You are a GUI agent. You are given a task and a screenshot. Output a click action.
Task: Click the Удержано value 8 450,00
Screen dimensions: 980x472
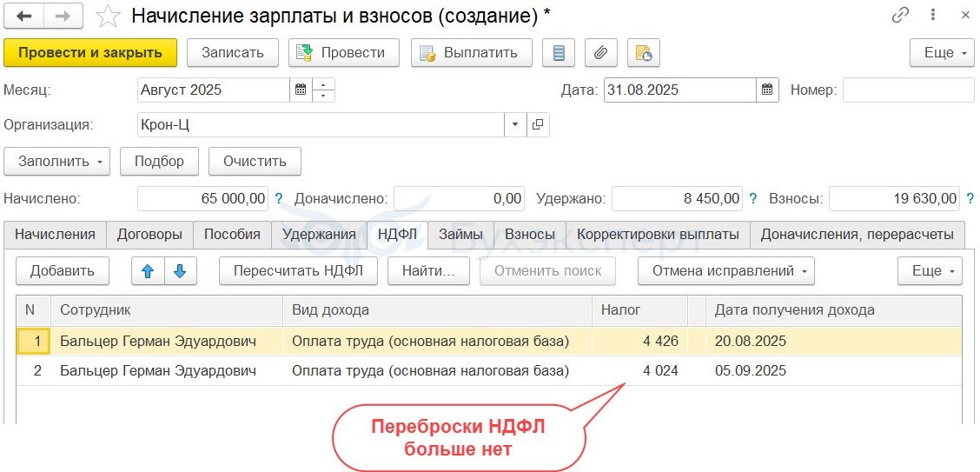(677, 199)
